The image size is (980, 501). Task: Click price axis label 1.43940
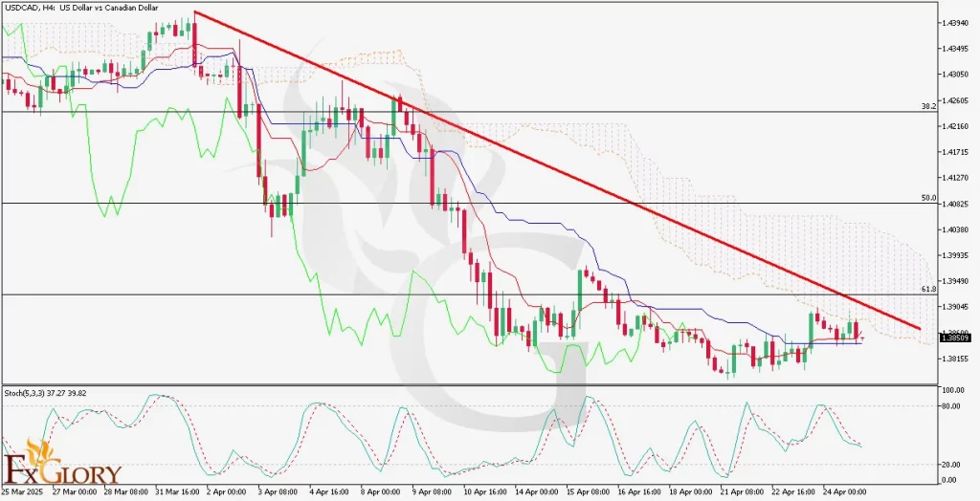(x=957, y=23)
